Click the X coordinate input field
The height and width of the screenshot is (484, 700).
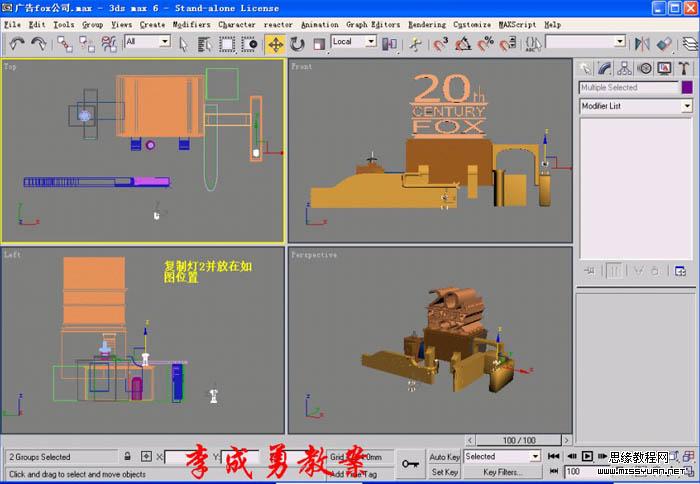(x=188, y=457)
